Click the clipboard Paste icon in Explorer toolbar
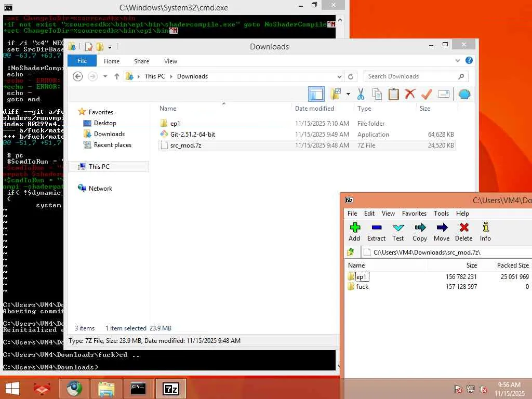532x399 pixels. pos(394,94)
